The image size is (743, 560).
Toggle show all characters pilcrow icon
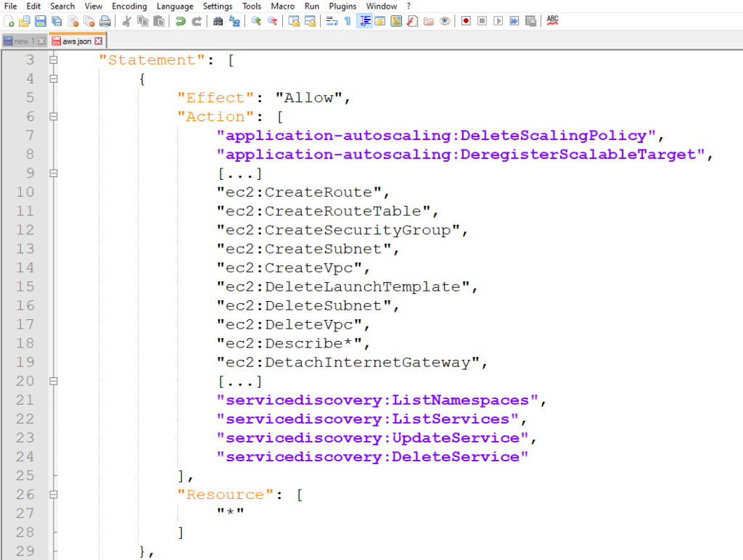348,21
